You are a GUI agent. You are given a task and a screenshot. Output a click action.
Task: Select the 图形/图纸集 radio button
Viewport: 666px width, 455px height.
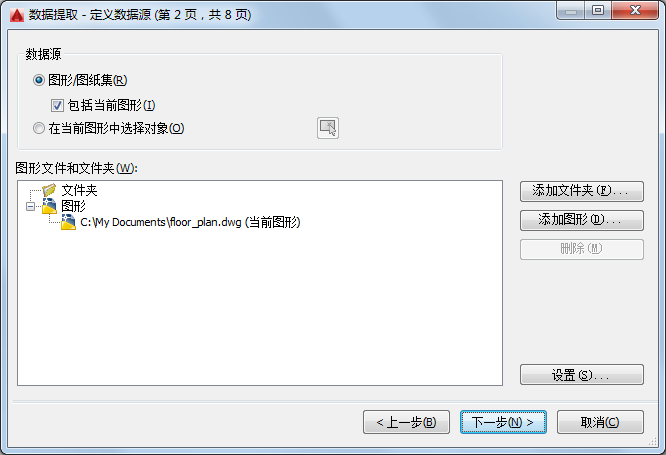(39, 80)
